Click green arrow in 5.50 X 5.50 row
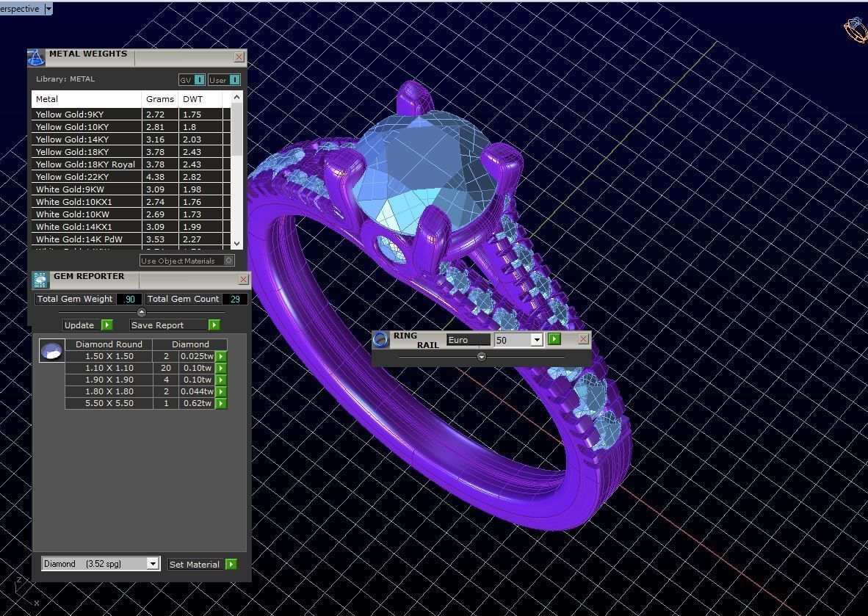 [x=221, y=404]
